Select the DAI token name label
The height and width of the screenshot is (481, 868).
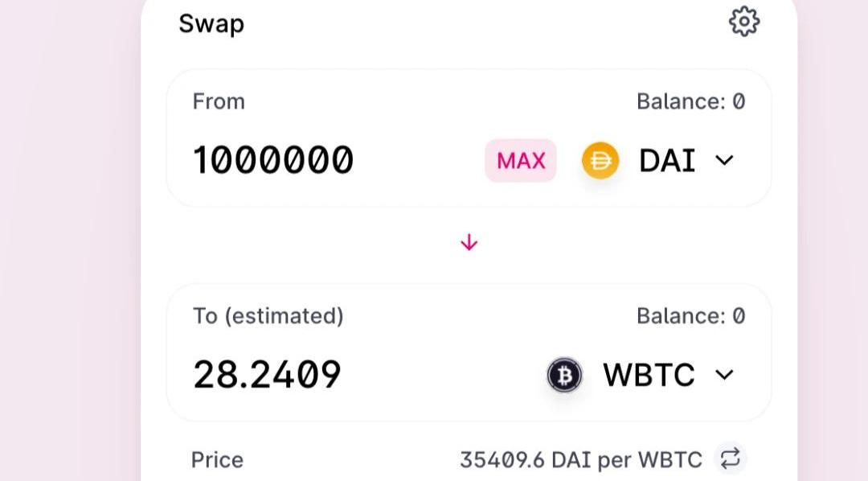[x=667, y=160]
